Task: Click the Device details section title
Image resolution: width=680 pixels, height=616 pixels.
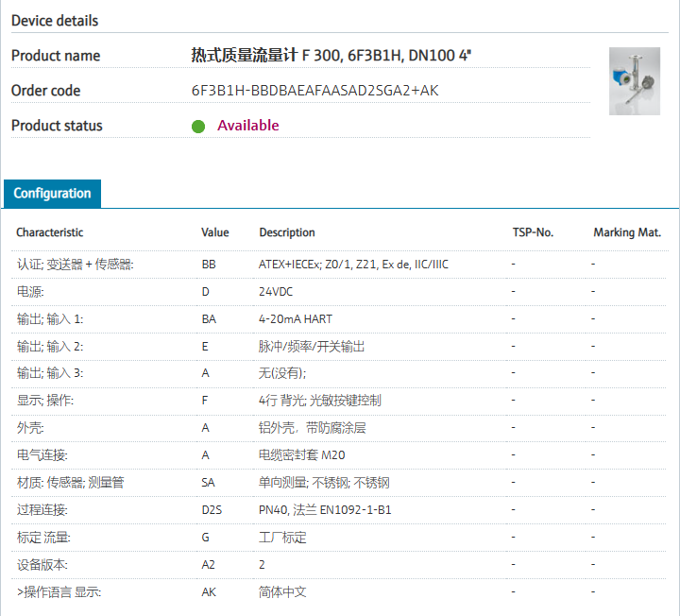Action: [x=55, y=21]
